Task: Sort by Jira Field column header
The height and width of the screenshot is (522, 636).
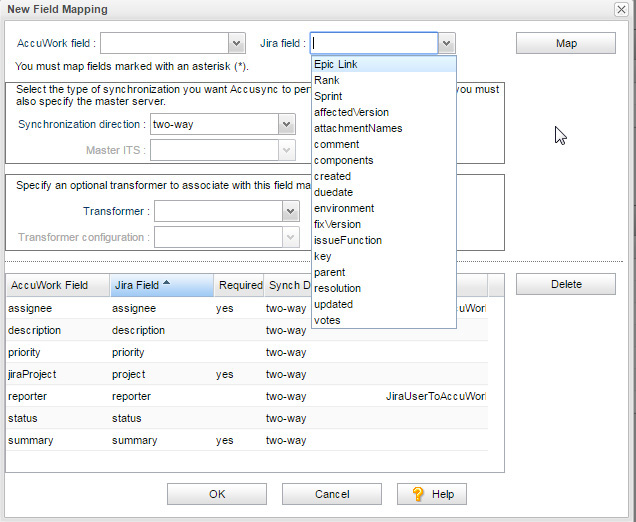Action: pos(160,285)
